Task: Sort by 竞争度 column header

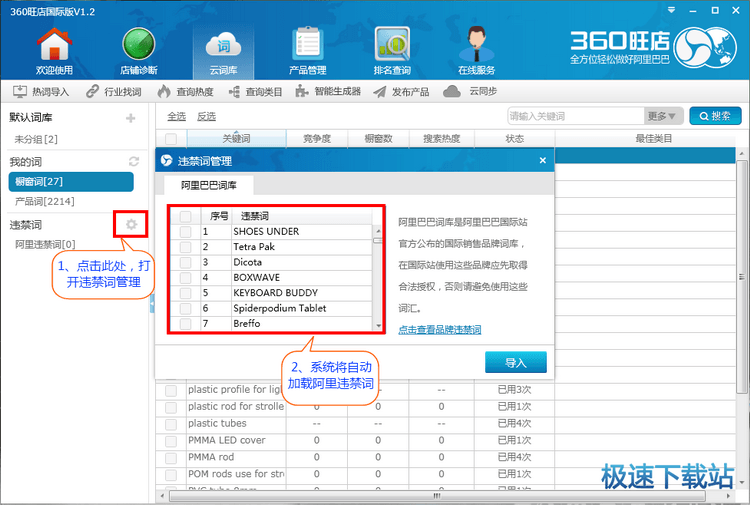Action: [317, 139]
